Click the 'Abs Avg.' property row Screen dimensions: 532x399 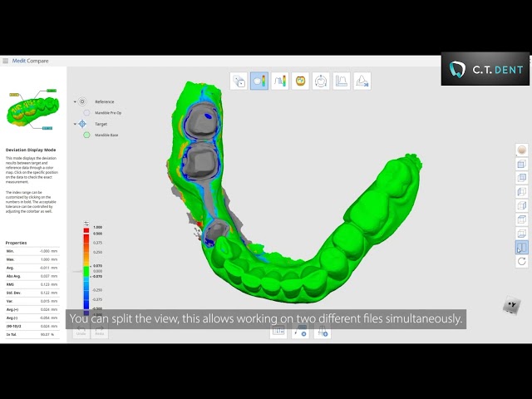[32, 276]
